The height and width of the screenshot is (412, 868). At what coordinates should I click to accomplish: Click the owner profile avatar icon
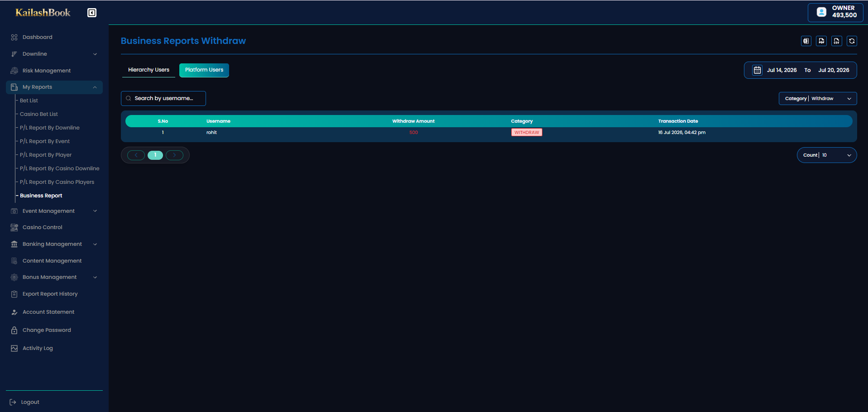821,12
